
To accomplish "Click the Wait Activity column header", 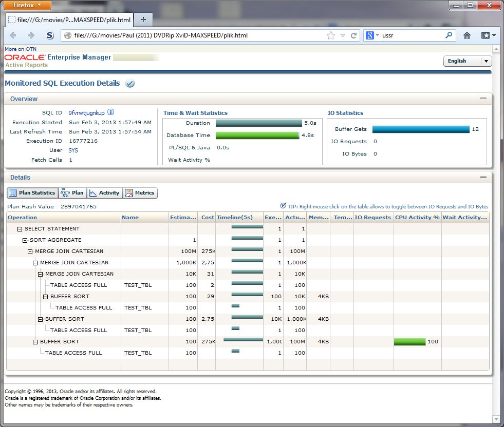I will (465, 218).
